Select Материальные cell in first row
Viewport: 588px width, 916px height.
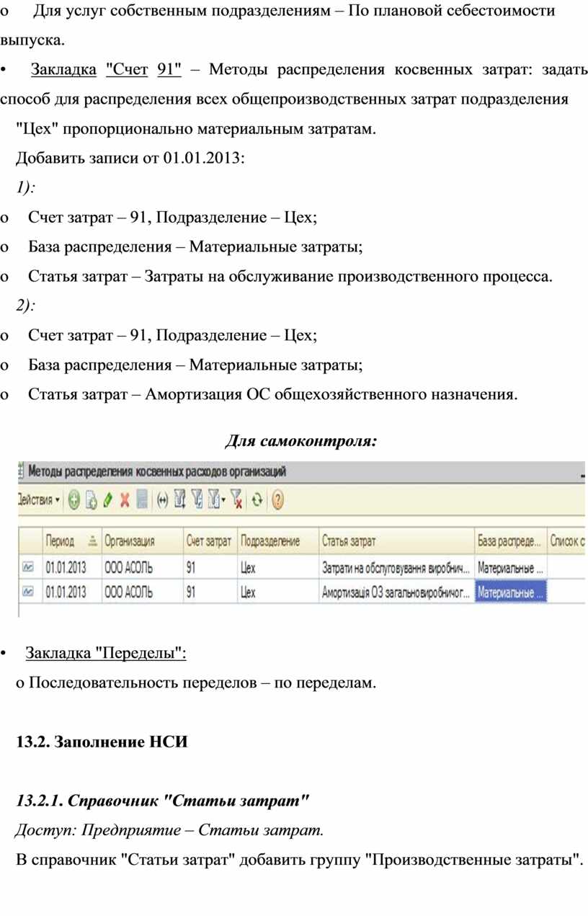(x=510, y=567)
